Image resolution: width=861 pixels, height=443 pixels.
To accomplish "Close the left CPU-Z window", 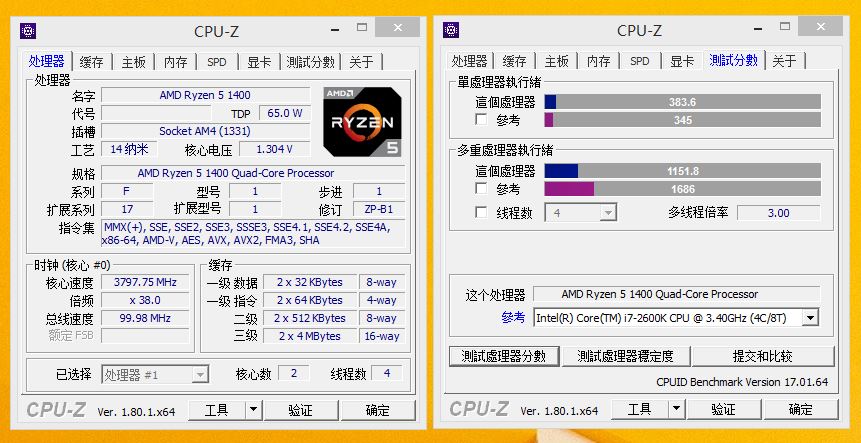I will tap(398, 27).
